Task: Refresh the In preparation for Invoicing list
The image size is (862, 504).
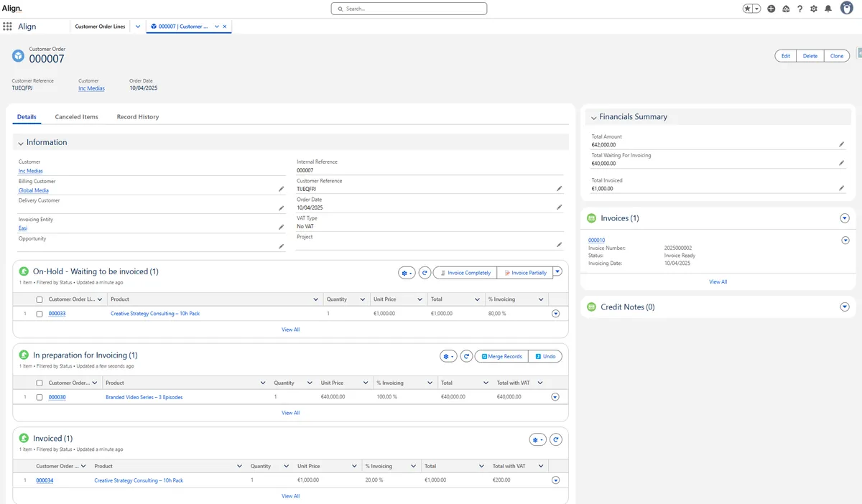Action: pyautogui.click(x=466, y=356)
